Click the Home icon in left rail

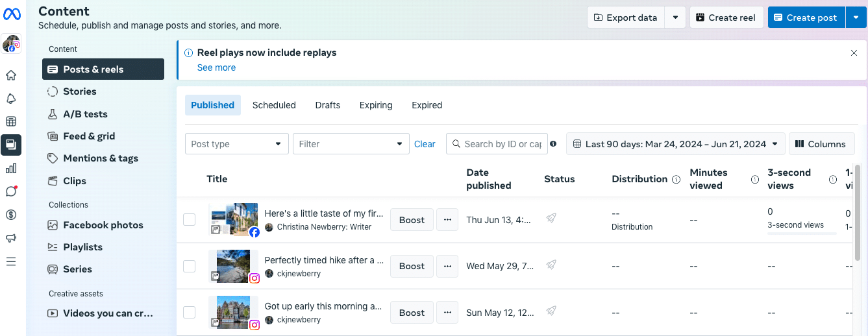10,75
